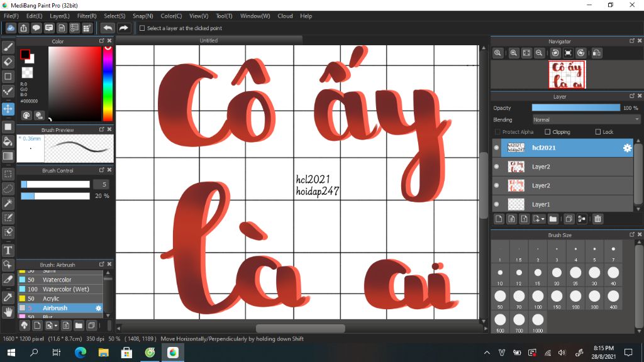Click the Navigator canvas thumbnail
Screen dimensions: 644x362
(x=567, y=75)
